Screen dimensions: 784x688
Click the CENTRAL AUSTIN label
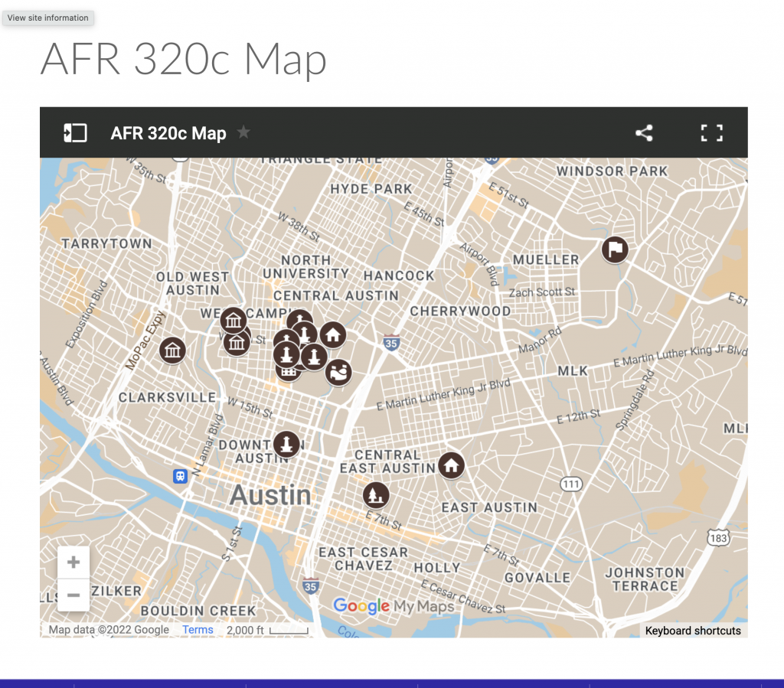tap(336, 295)
